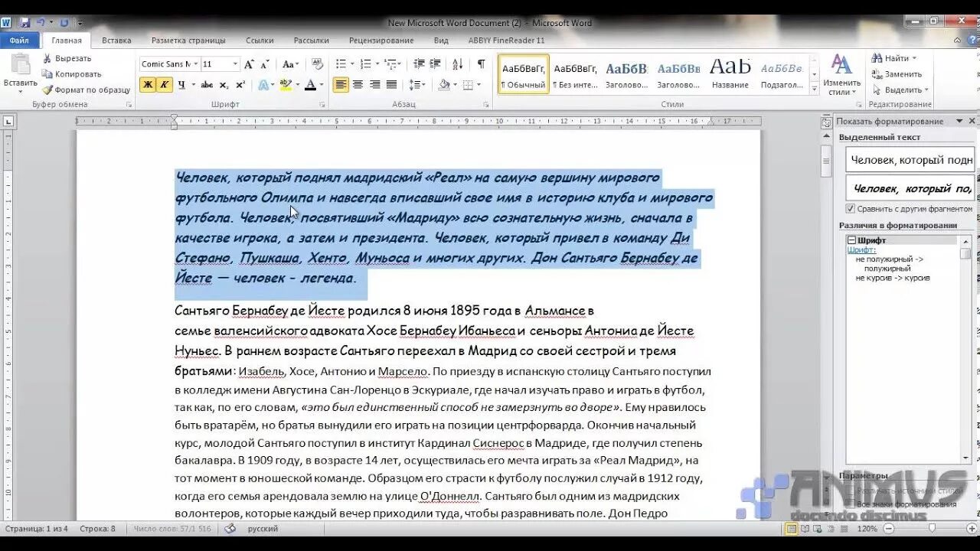Open font name Comic Sans dropdown

click(195, 64)
